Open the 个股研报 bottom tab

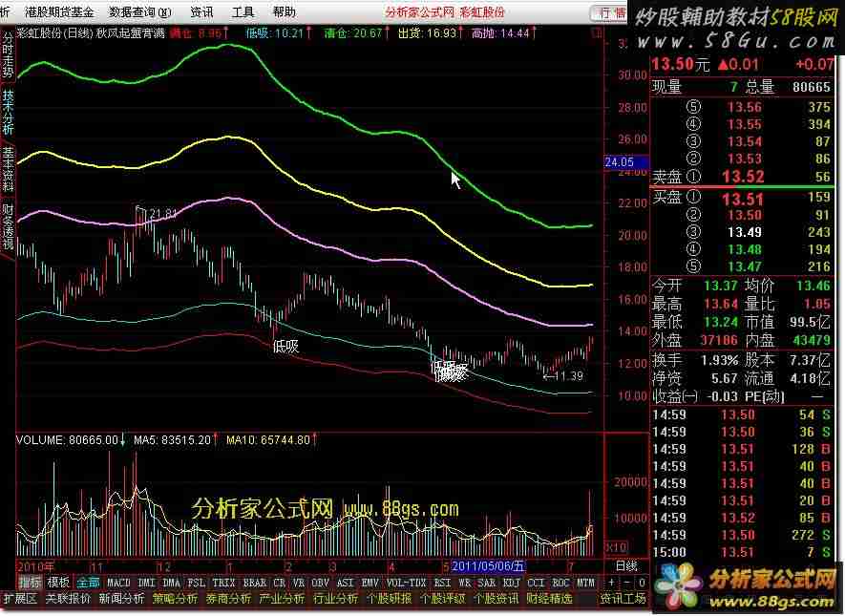[389, 599]
